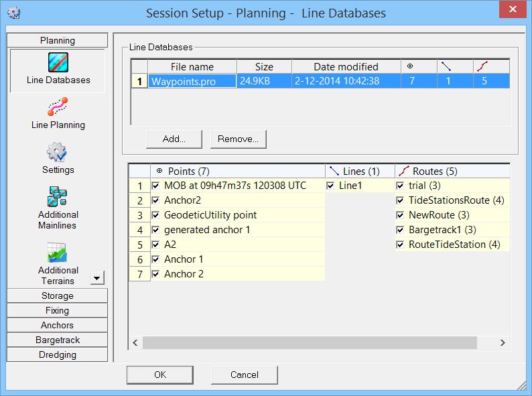Click the horizontal scrollbar right arrow
This screenshot has height=396, width=532.
point(503,342)
